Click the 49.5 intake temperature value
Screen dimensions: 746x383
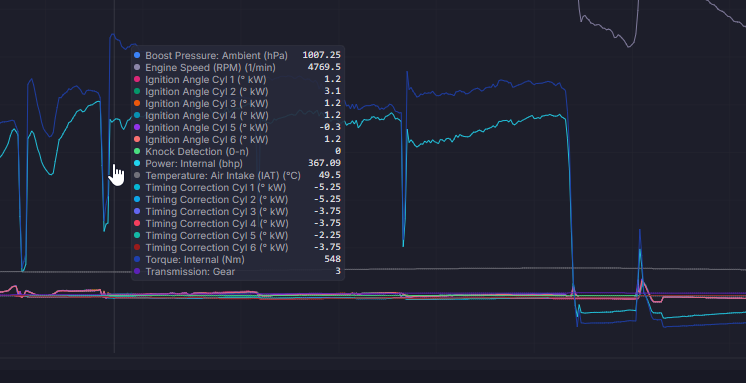point(329,175)
